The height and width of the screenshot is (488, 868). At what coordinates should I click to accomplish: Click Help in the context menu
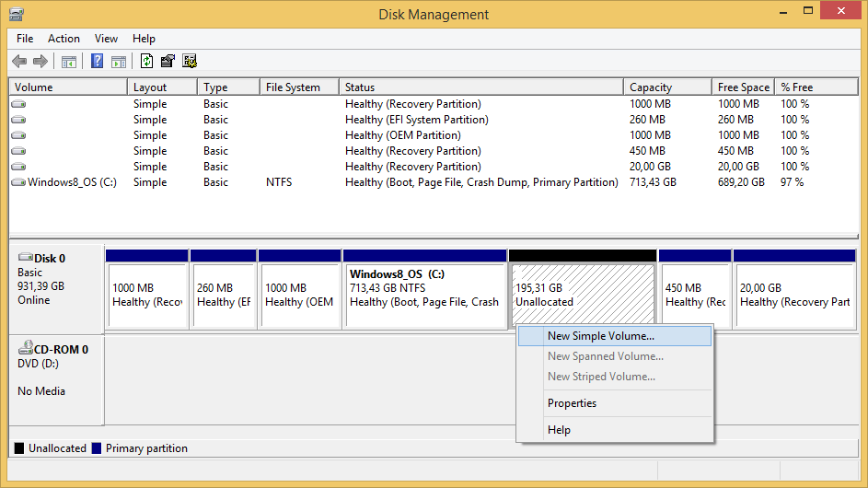[559, 430]
